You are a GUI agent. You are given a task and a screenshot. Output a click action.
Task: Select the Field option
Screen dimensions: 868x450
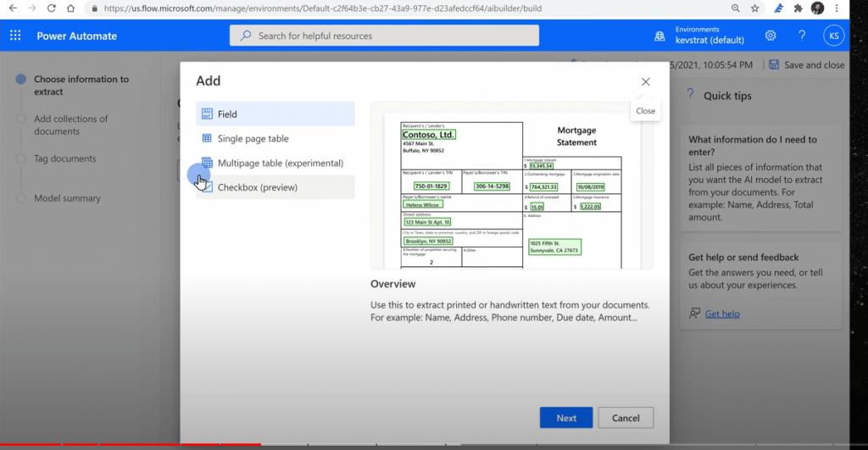275,114
